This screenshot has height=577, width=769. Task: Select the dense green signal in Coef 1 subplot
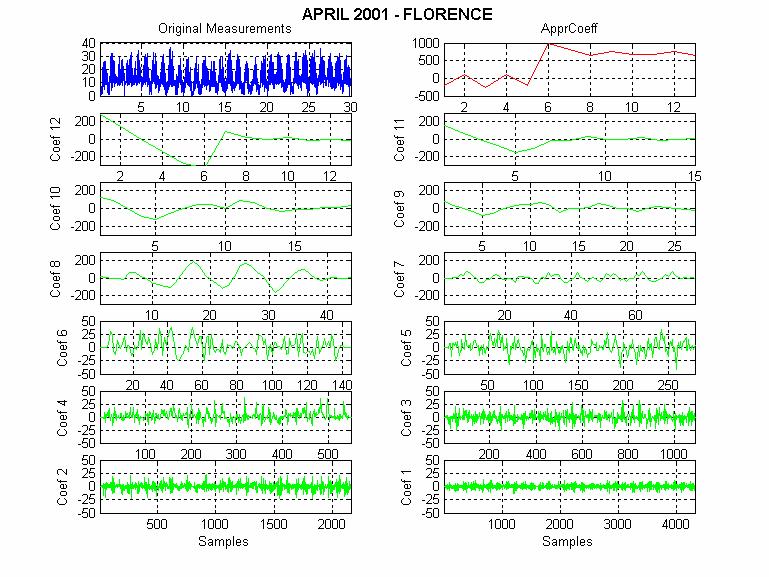(x=569, y=487)
